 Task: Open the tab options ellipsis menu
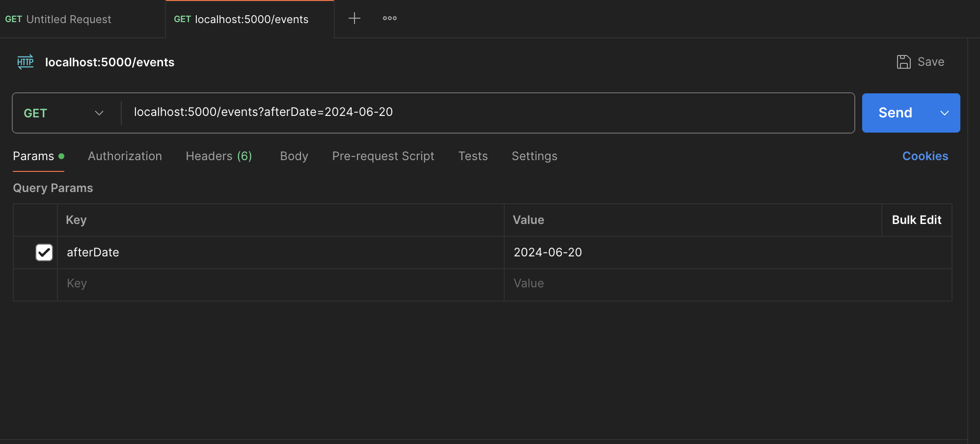coord(390,19)
